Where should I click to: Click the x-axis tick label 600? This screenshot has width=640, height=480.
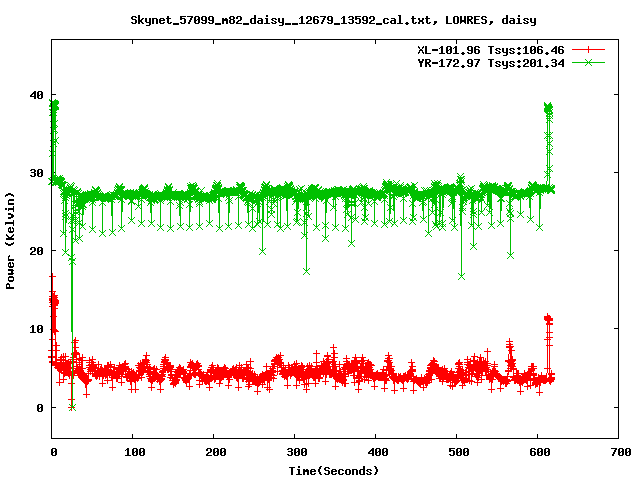[x=540, y=452]
